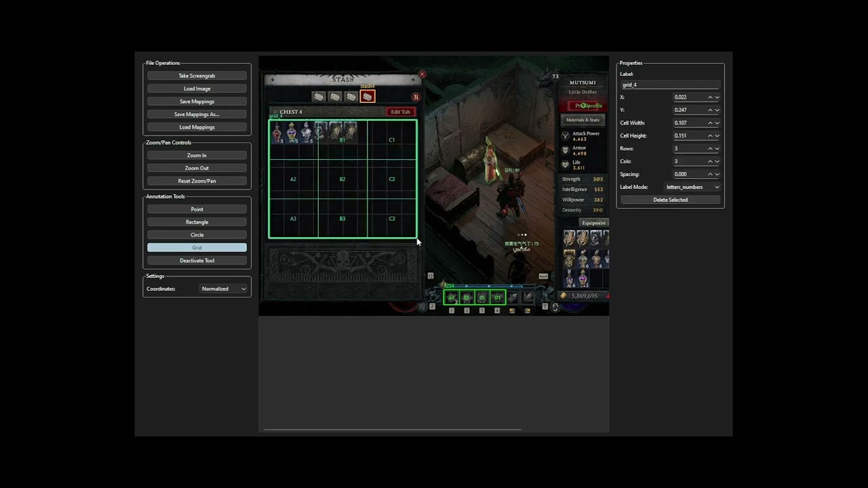
Task: Click the gold-framed item in inventory second row
Action: pyautogui.click(x=570, y=258)
